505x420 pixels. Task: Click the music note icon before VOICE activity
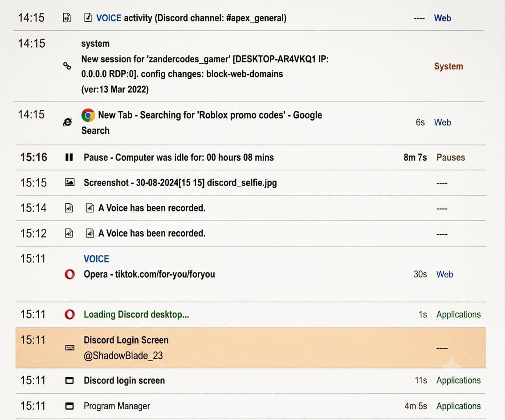(x=88, y=17)
